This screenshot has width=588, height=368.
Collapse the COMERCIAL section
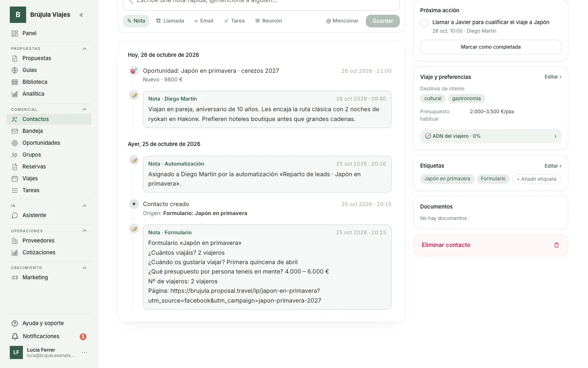[85, 109]
